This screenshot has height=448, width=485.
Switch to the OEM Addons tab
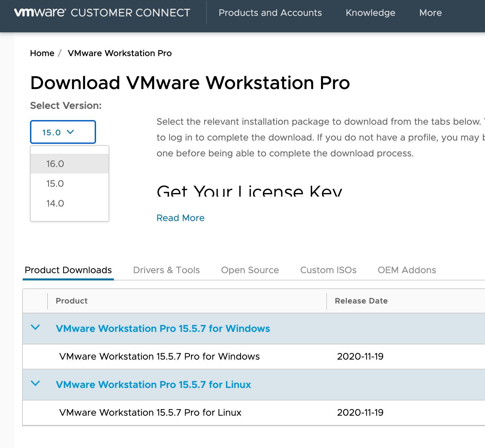(406, 270)
